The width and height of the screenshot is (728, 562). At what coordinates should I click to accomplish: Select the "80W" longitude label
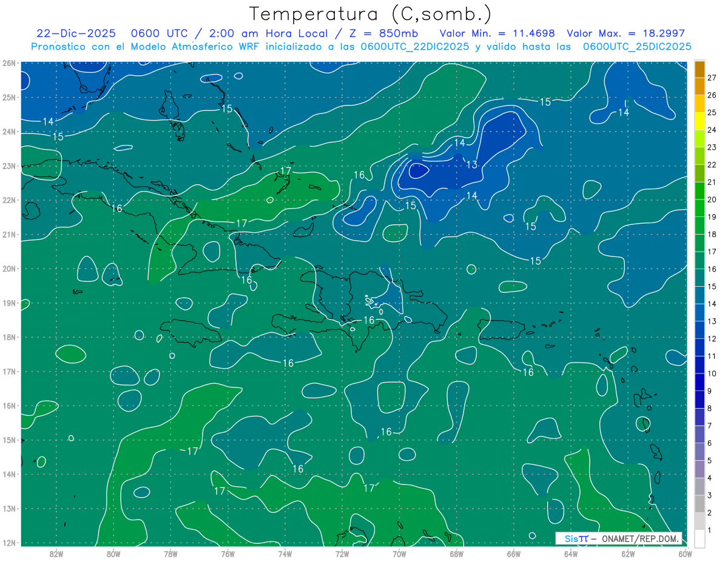coord(113,554)
